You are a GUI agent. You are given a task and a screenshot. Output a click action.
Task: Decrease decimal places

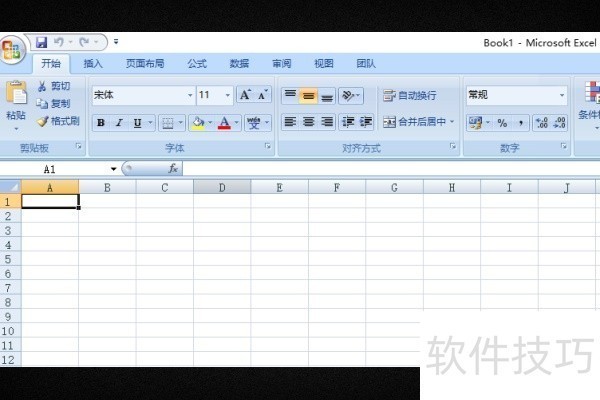559,123
